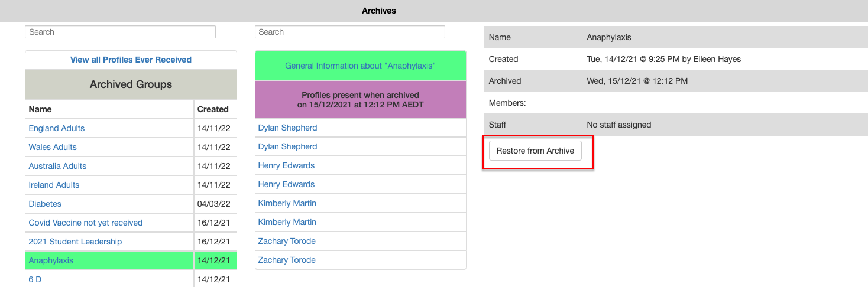
Task: Open the first Dylan Shepherd profile
Action: click(x=287, y=128)
